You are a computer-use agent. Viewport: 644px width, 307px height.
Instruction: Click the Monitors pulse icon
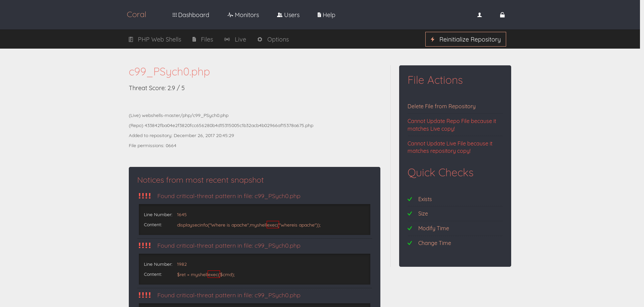[x=230, y=15]
